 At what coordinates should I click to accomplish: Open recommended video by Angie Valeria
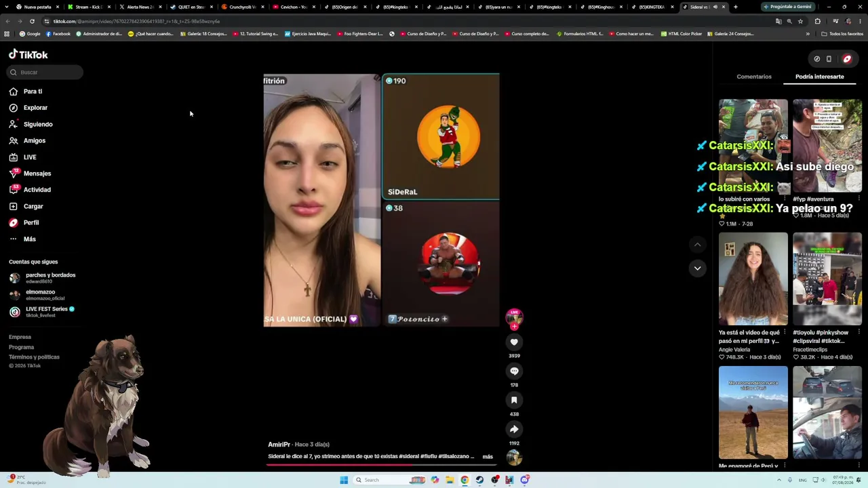[753, 279]
